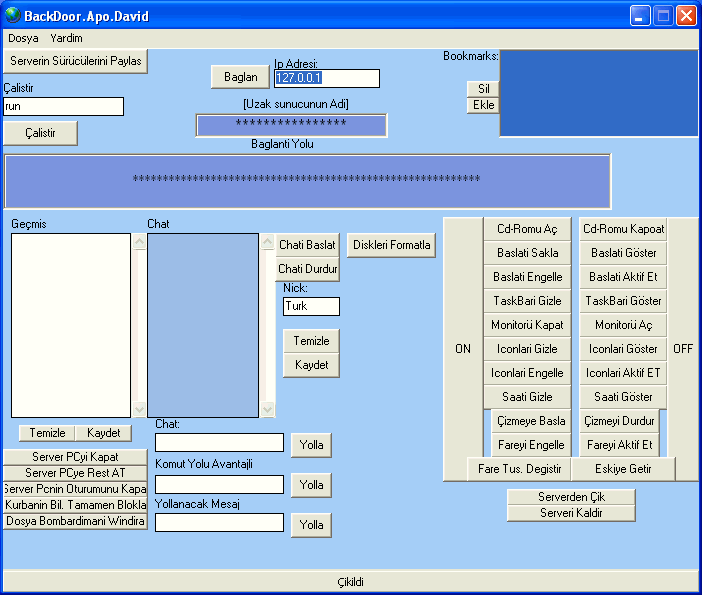Open the Dosya menu
Image resolution: width=702 pixels, height=595 pixels.
tap(23, 38)
